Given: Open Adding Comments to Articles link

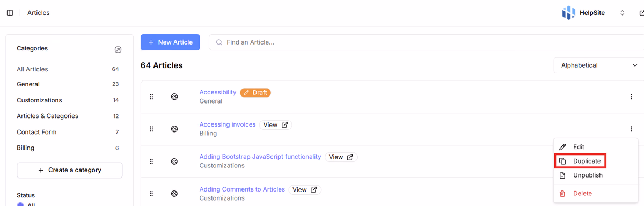Looking at the screenshot, I should pos(242,189).
